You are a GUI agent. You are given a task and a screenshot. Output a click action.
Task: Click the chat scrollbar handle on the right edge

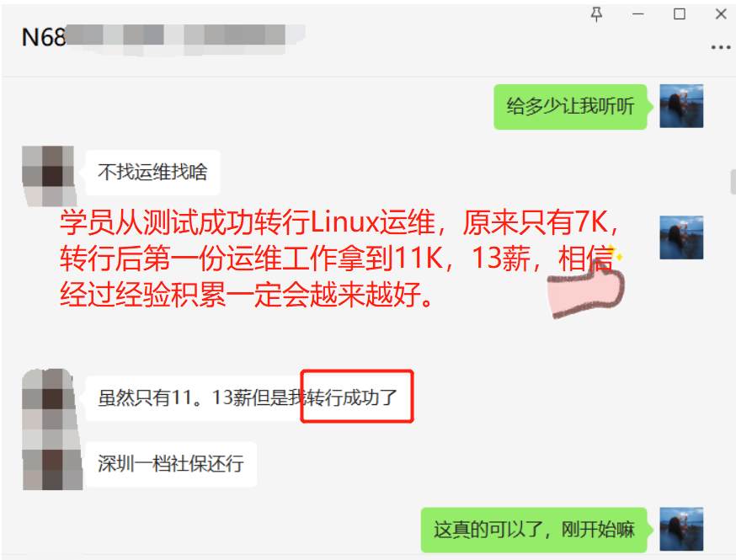[x=733, y=182]
